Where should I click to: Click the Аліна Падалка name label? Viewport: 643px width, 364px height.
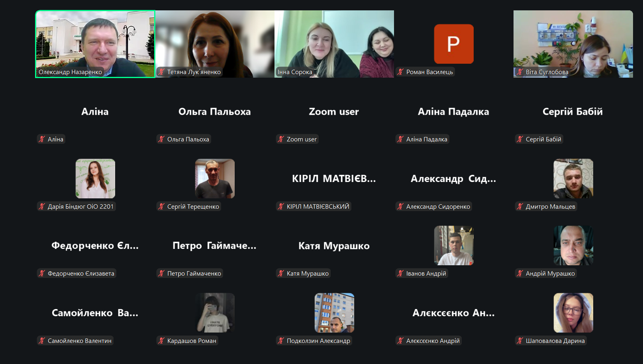point(427,139)
